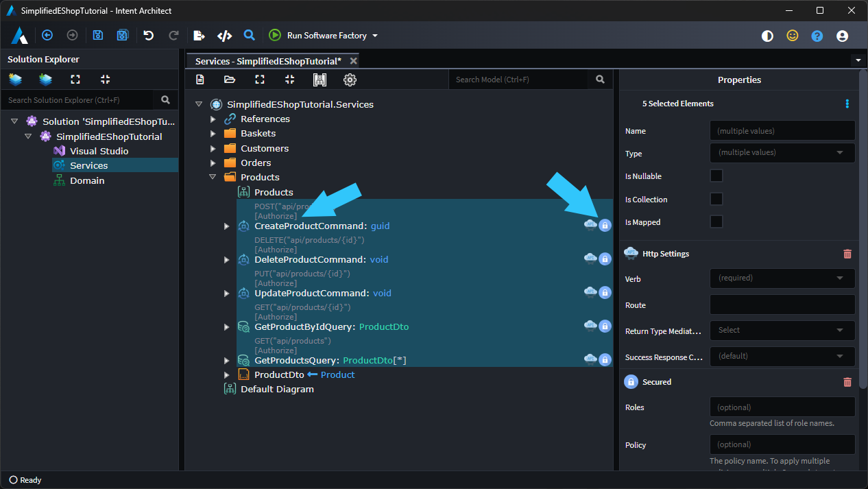
Task: Open the user account icon
Action: point(843,36)
